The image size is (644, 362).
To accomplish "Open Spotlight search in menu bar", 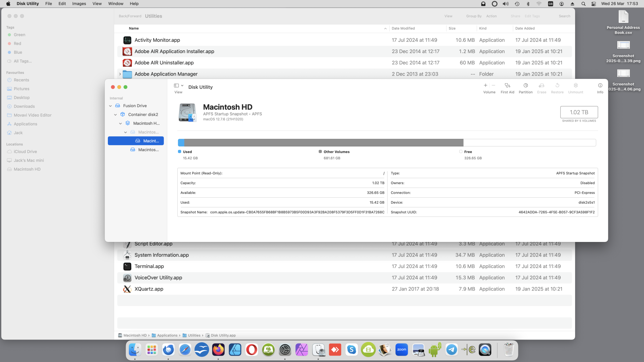I will coord(583,4).
